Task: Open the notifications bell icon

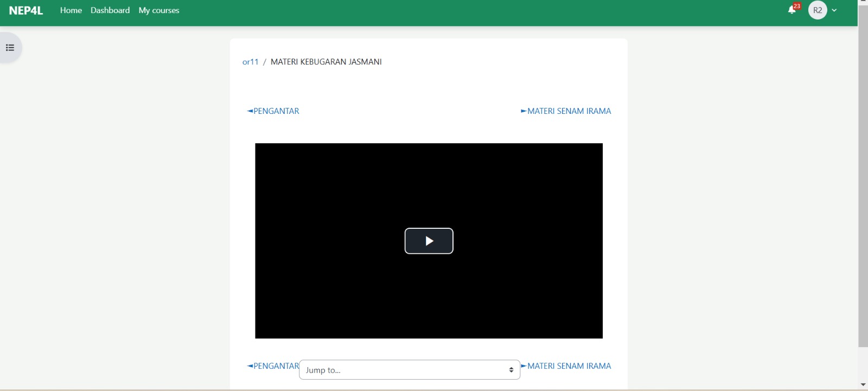Action: (x=792, y=10)
